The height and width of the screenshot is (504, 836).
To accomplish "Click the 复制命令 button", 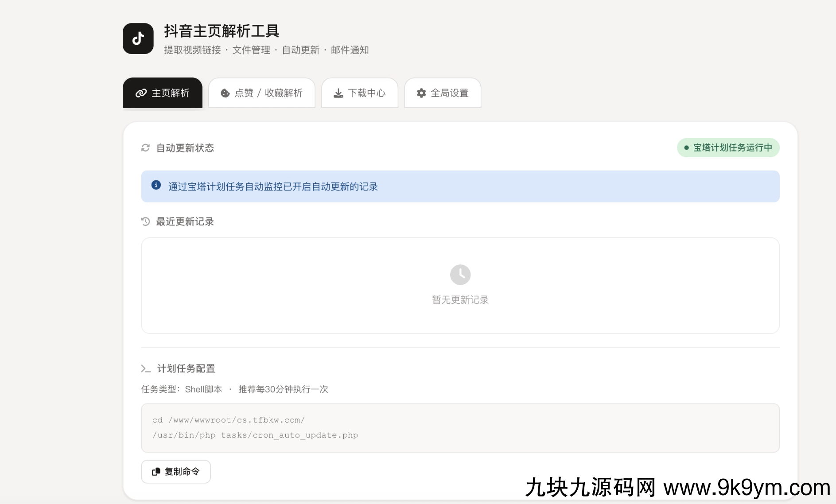I will tap(176, 472).
